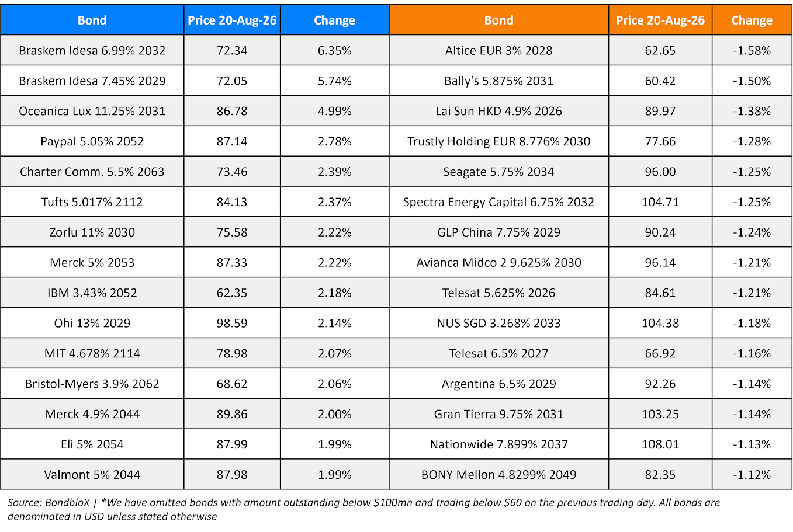Select the 108.01 Nationwide price cell

tap(660, 444)
